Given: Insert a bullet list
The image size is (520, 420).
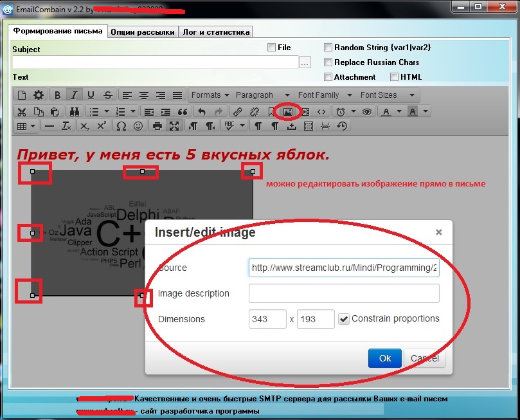Looking at the screenshot, I should (x=94, y=112).
